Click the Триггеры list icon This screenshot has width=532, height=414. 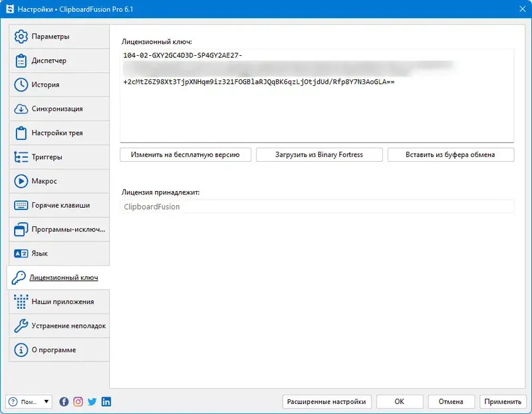[21, 157]
